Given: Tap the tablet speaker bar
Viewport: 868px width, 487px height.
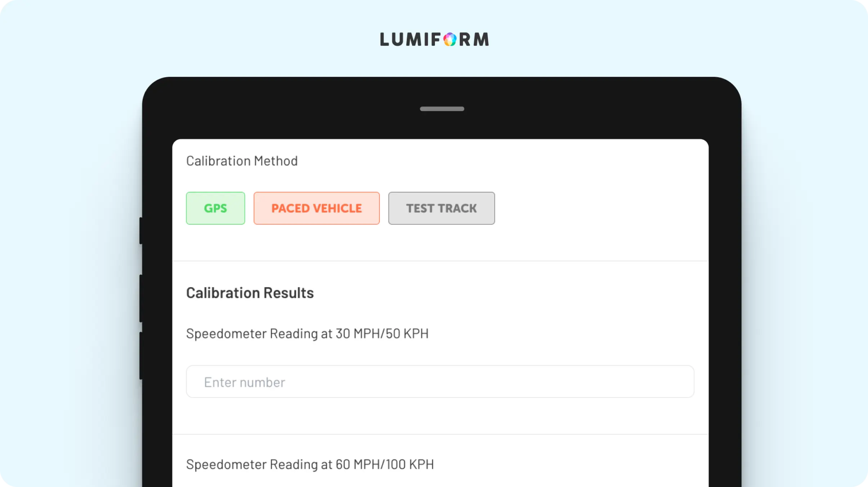Looking at the screenshot, I should [x=442, y=109].
